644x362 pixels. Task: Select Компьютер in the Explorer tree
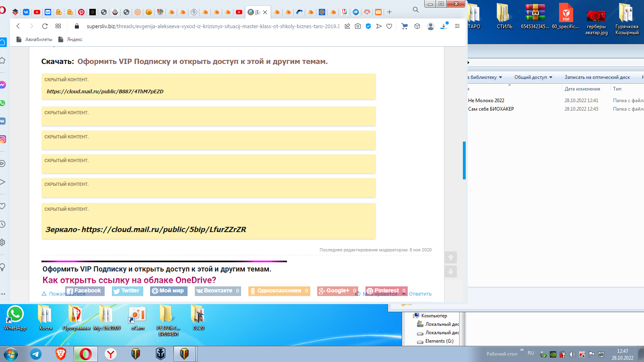[434, 316]
